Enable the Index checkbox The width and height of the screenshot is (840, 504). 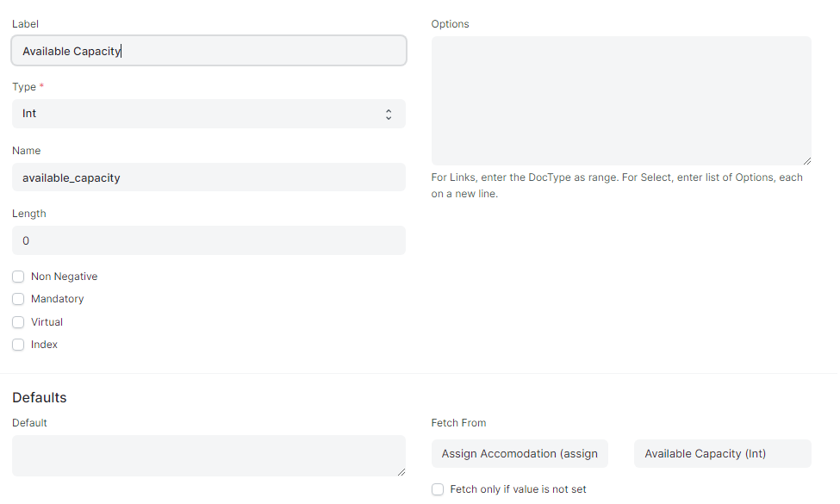point(18,345)
